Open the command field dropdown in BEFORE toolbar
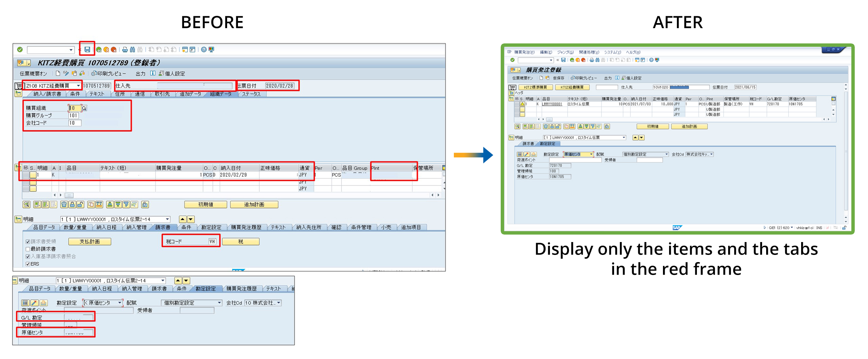This screenshot has width=868, height=359. [71, 50]
